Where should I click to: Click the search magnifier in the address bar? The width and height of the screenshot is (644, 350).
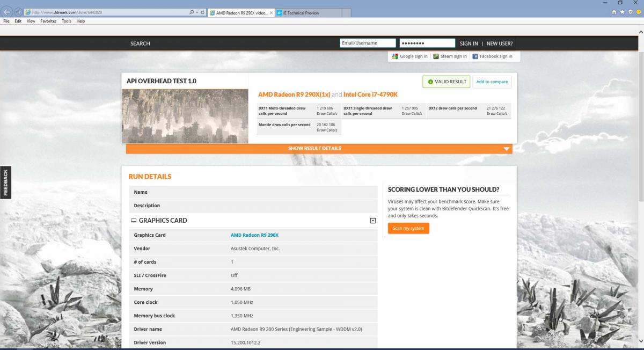[x=192, y=12]
